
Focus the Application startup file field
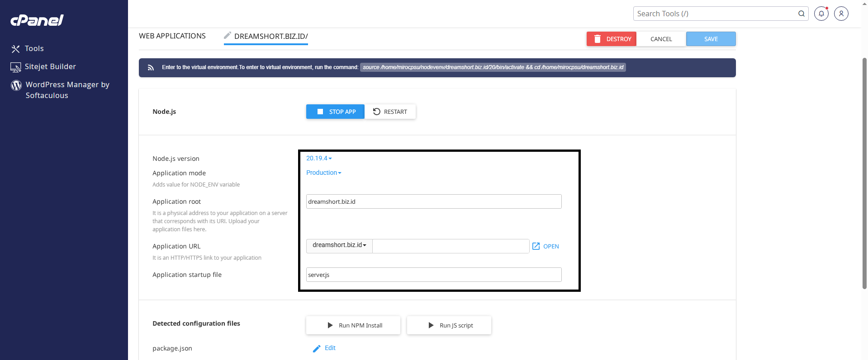433,275
